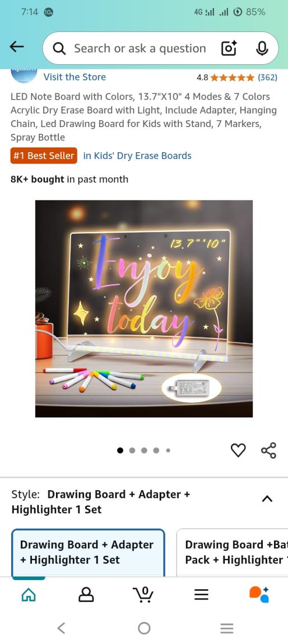288x644 pixels.
Task: Open the Rufus AI assistant icon
Action: 259,594
